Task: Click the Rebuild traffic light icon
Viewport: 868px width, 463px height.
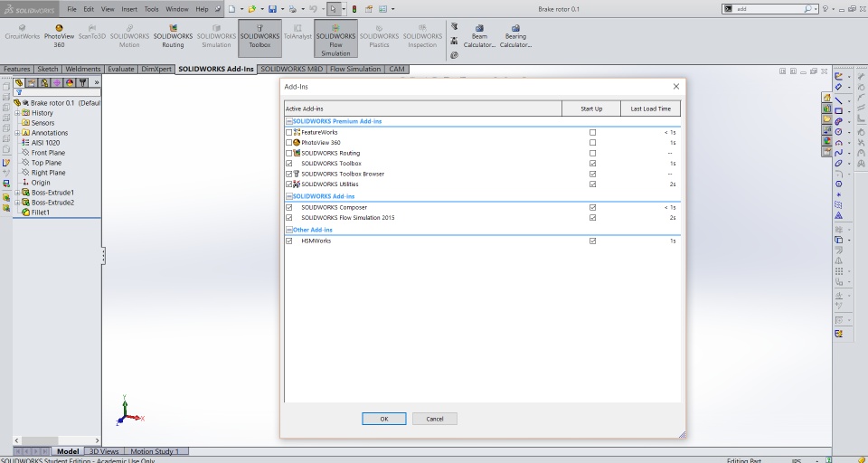Action: pyautogui.click(x=354, y=9)
